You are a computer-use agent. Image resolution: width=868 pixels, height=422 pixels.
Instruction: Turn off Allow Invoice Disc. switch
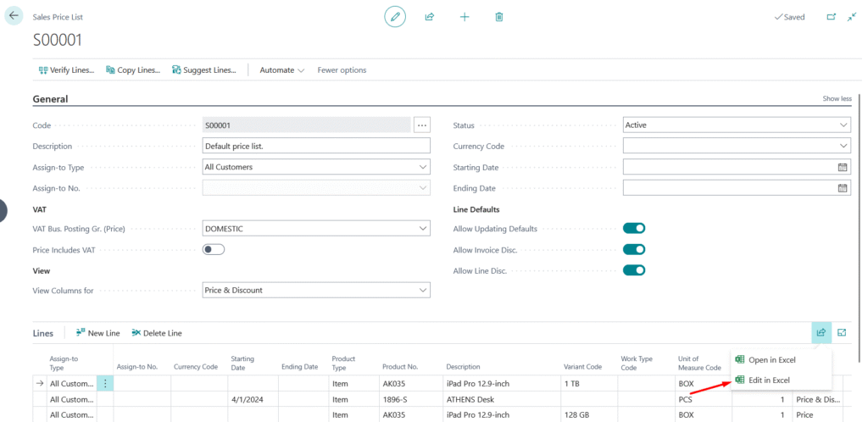coord(634,250)
